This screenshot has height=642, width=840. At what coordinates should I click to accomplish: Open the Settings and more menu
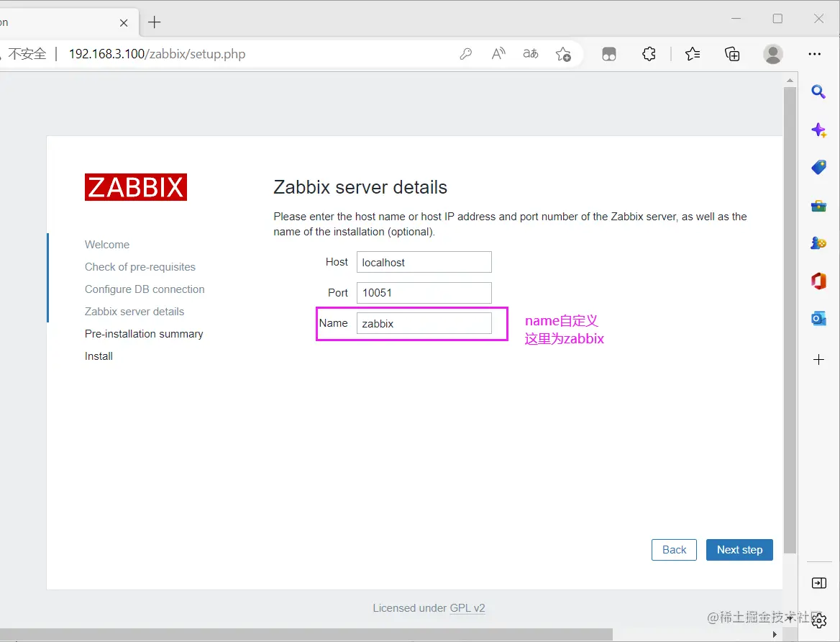point(814,54)
